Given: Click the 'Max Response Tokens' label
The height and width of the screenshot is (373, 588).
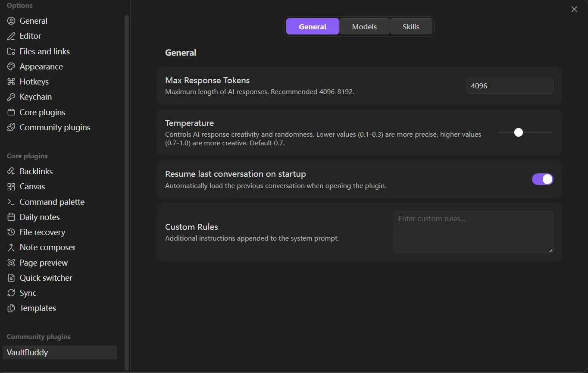Looking at the screenshot, I should [207, 80].
